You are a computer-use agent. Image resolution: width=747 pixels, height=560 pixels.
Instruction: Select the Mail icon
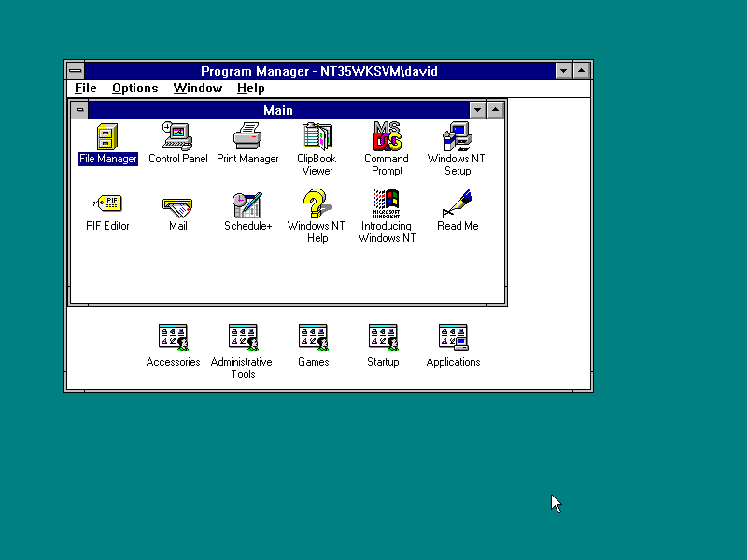177,206
